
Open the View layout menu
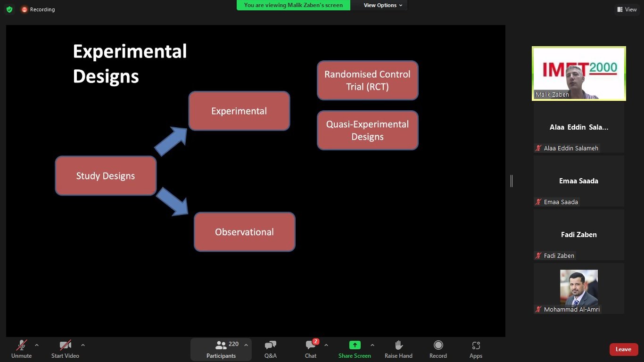click(627, 9)
